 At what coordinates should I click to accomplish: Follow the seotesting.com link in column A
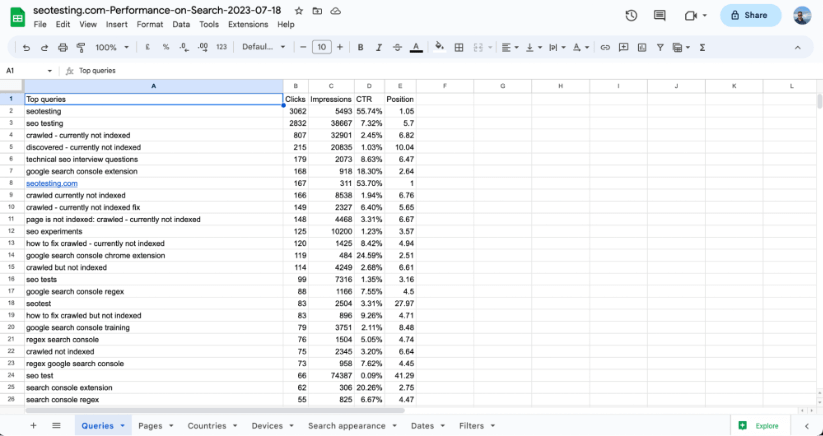point(52,183)
